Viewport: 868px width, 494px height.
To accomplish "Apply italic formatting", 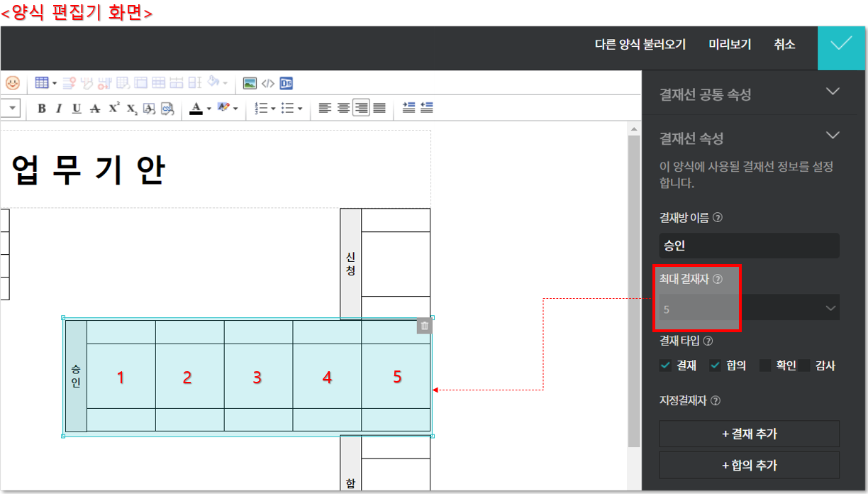I will point(59,109).
